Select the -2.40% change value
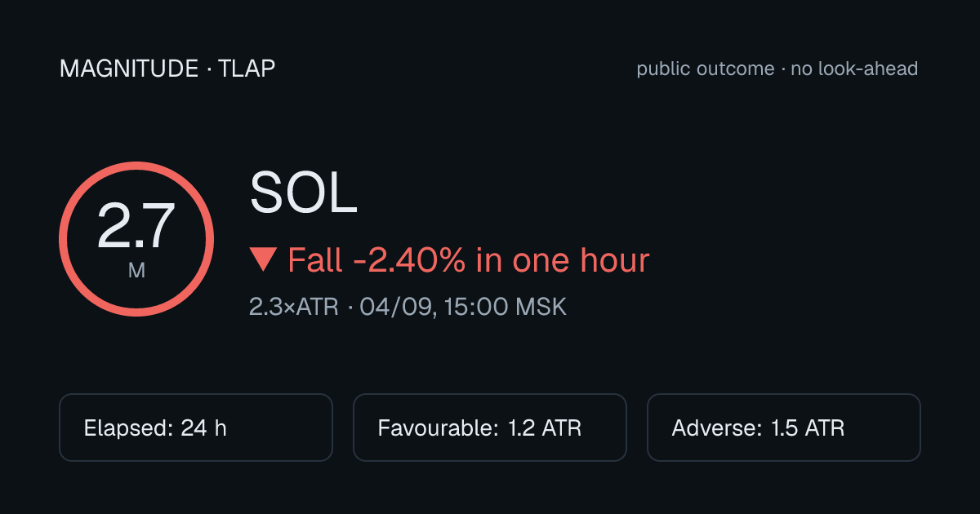 click(410, 260)
